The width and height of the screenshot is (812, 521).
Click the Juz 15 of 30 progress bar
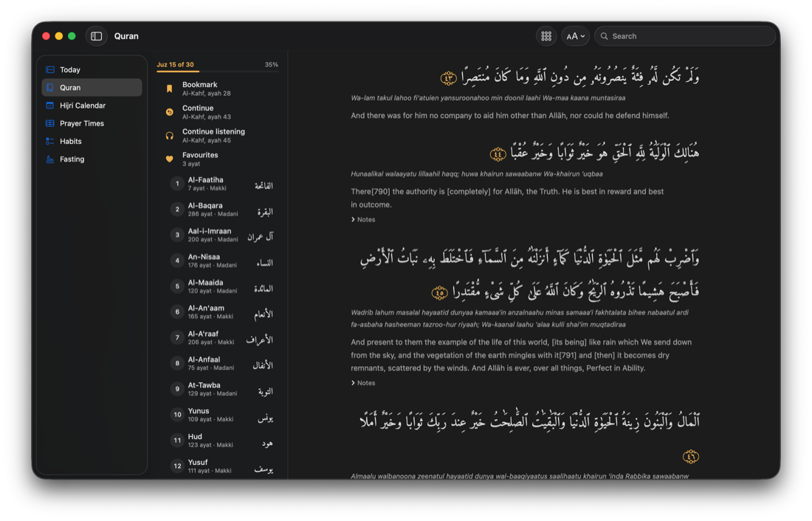click(x=218, y=72)
